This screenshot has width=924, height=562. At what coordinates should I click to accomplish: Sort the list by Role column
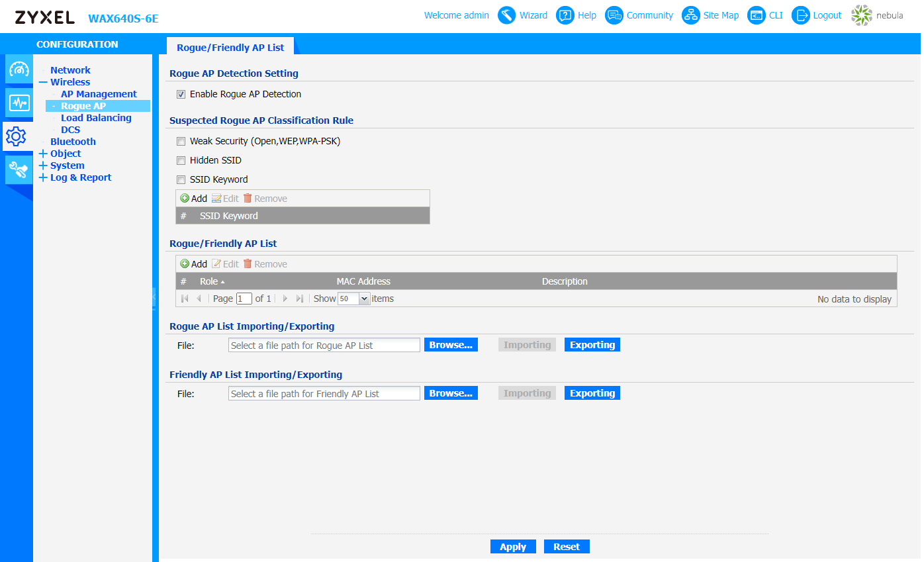212,281
